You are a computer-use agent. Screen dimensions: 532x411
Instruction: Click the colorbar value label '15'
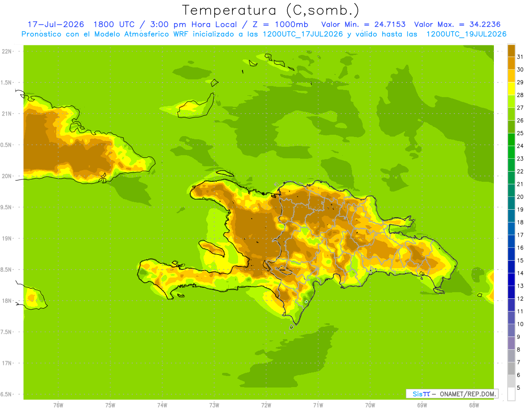pyautogui.click(x=520, y=260)
